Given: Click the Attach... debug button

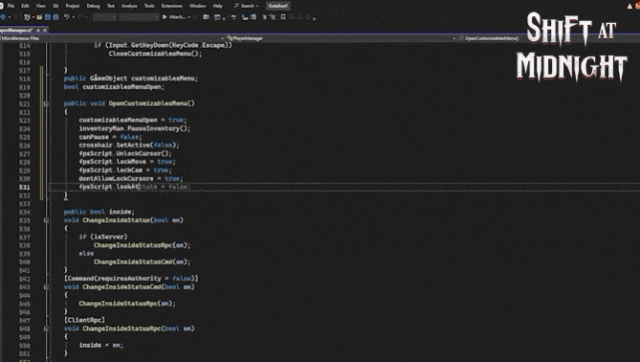Looking at the screenshot, I should coord(173,17).
